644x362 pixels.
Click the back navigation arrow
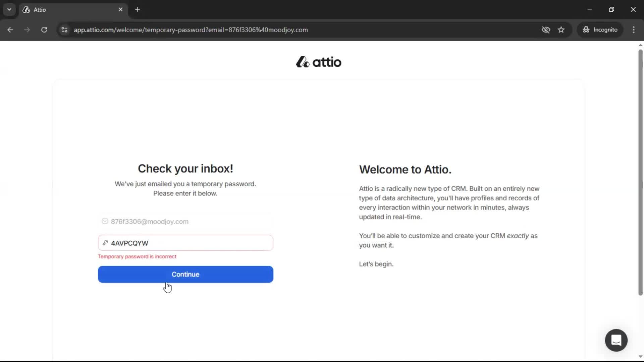click(10, 30)
